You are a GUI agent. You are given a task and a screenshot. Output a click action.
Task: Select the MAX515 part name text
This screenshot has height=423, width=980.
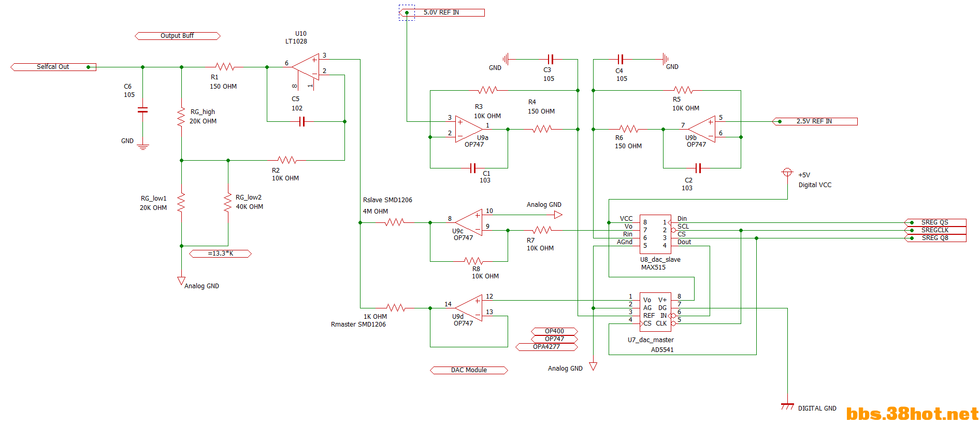click(x=653, y=267)
